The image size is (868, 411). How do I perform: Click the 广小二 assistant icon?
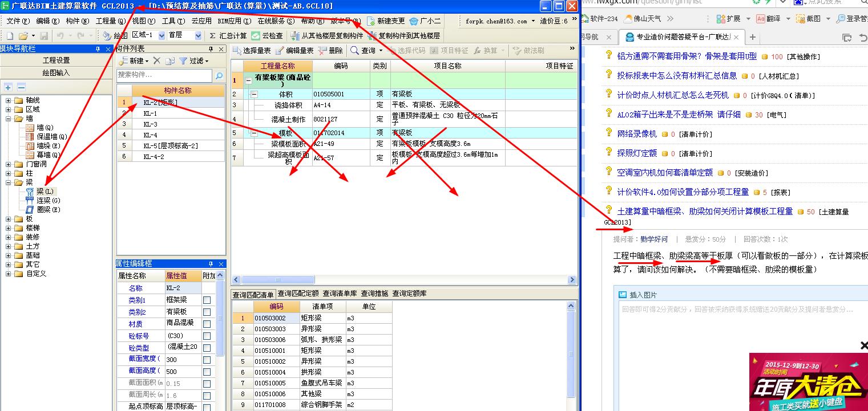(414, 21)
